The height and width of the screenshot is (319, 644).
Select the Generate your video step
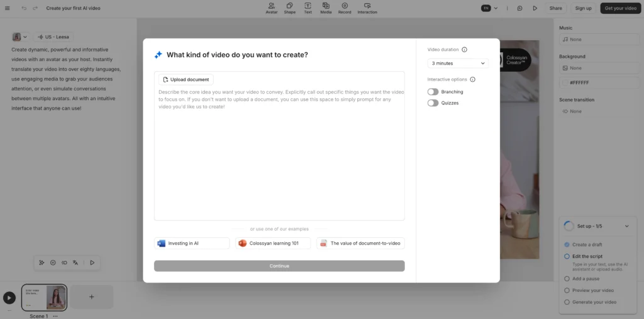tap(590, 302)
